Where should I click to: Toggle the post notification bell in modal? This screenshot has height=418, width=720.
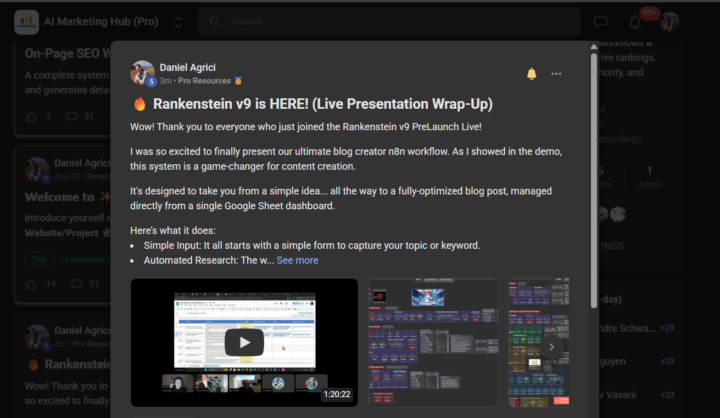[x=531, y=73]
